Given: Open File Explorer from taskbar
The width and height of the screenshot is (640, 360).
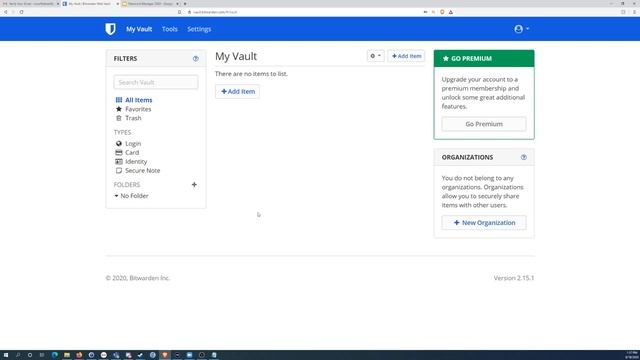Looking at the screenshot, I should [x=67, y=355].
